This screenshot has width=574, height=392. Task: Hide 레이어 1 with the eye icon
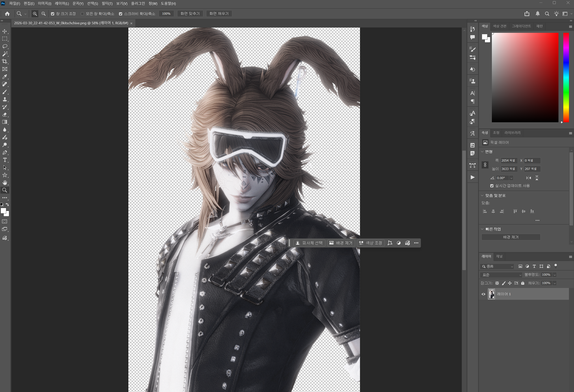(x=483, y=294)
